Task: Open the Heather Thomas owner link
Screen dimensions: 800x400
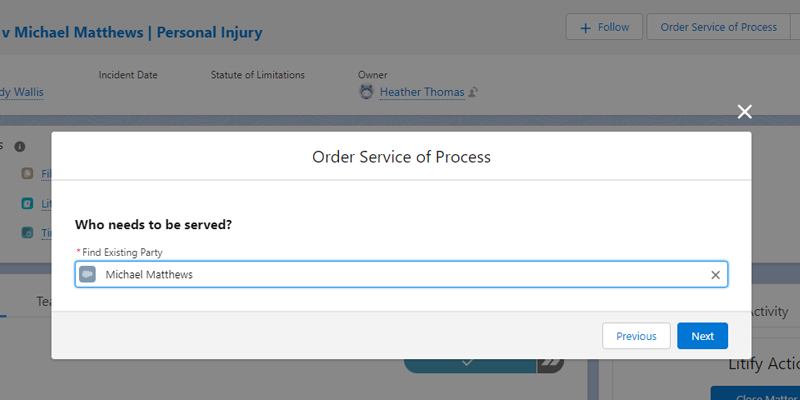Action: coord(421,93)
